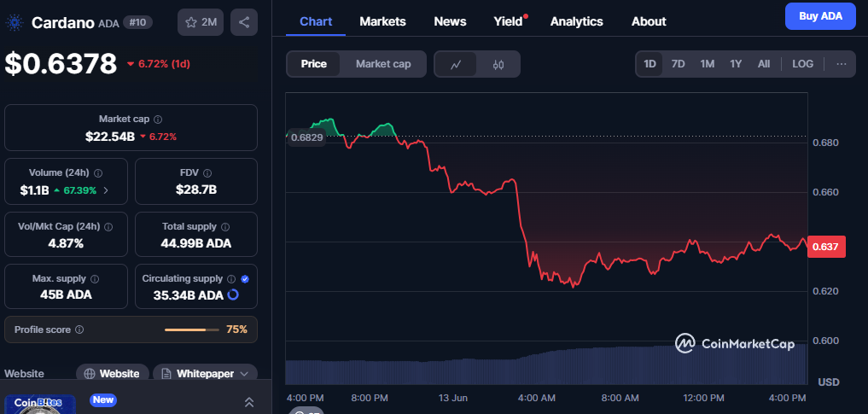Viewport: 868px width, 414px height.
Task: Click the circulating supply ring indicator
Action: (233, 294)
